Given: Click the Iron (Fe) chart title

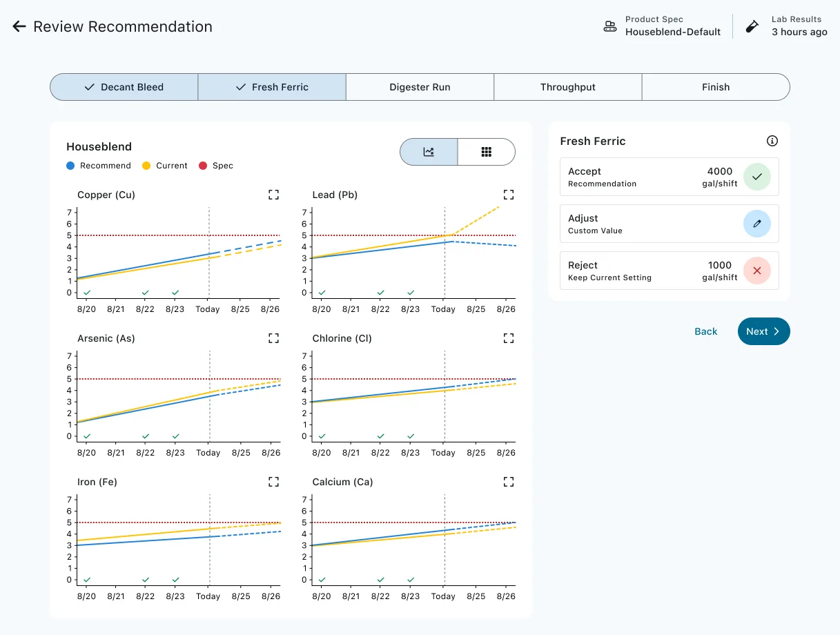Looking at the screenshot, I should 97,482.
